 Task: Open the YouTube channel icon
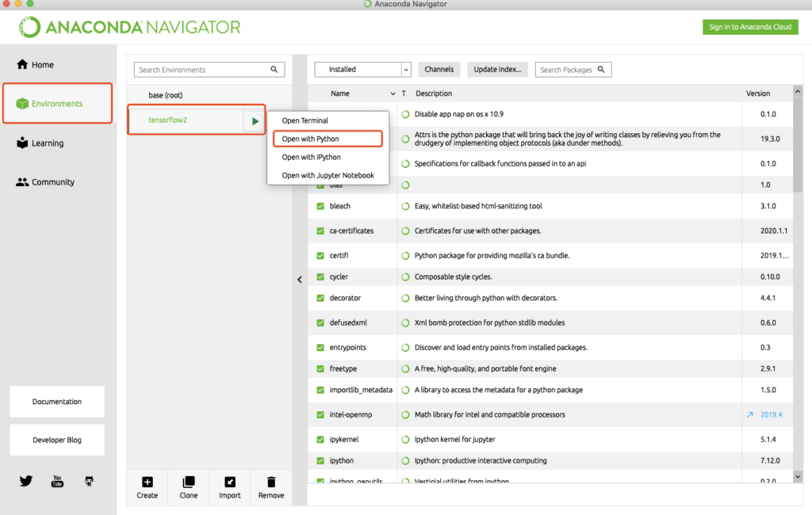click(x=57, y=481)
